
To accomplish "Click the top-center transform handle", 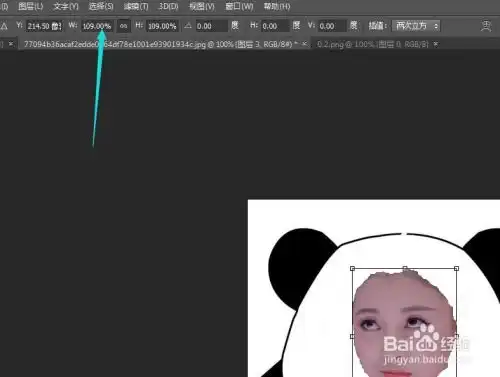I will point(405,268).
